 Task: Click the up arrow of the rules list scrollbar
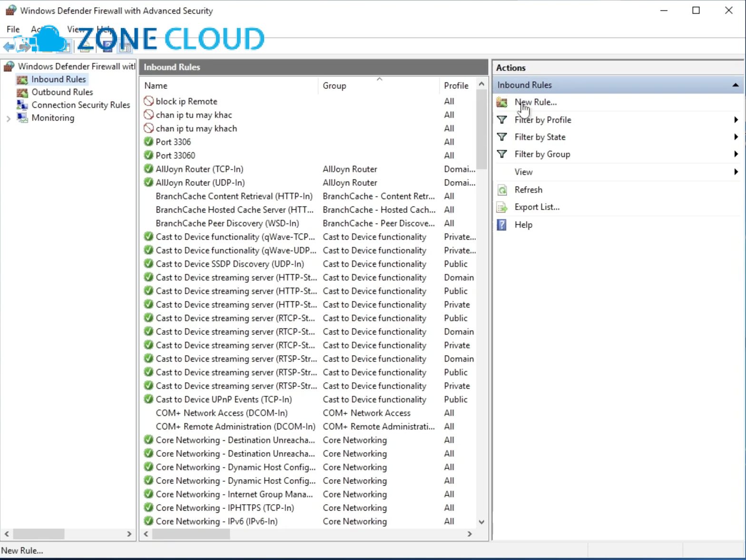point(481,84)
